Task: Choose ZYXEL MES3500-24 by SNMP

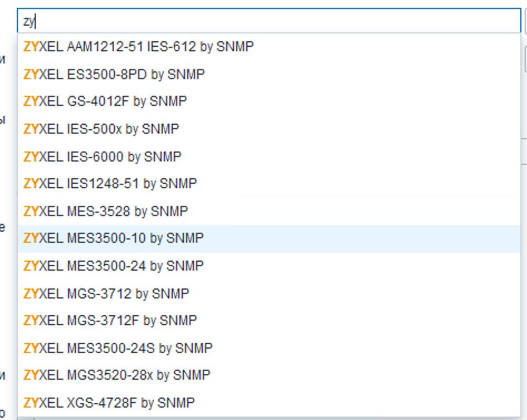Action: (x=269, y=266)
